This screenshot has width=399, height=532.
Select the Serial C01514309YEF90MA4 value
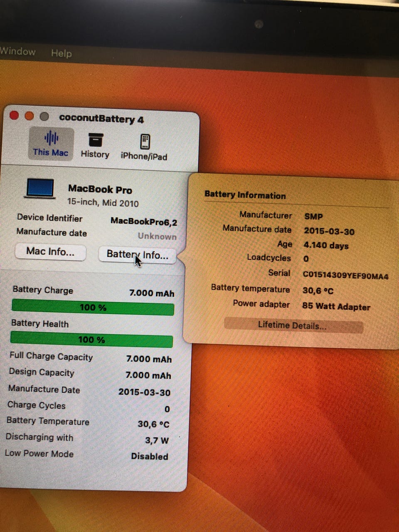(345, 276)
